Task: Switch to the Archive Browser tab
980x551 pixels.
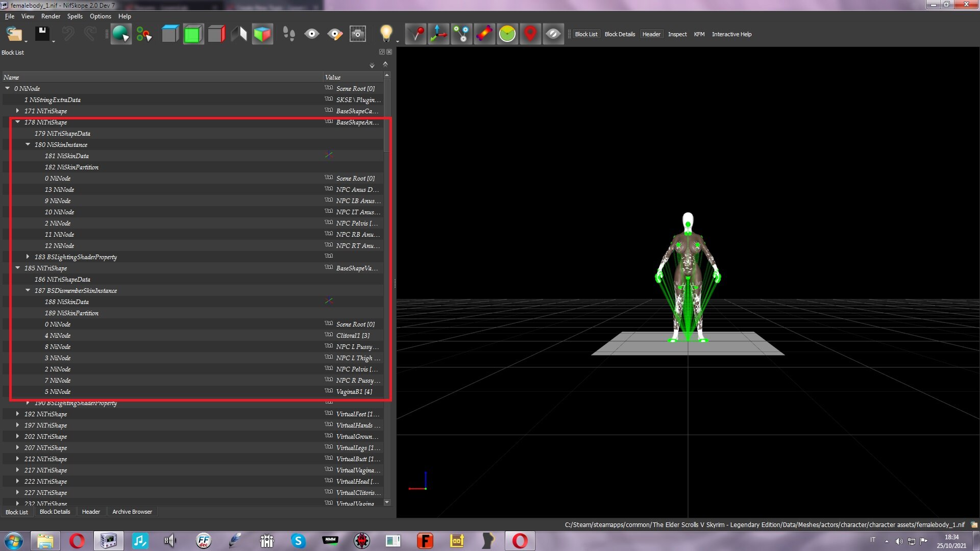Action: coord(132,512)
